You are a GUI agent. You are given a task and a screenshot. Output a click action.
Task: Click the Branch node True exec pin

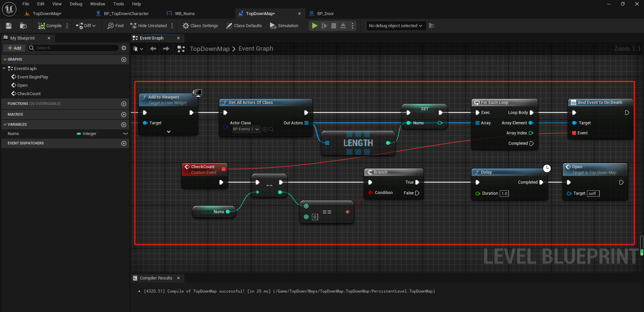[417, 182]
